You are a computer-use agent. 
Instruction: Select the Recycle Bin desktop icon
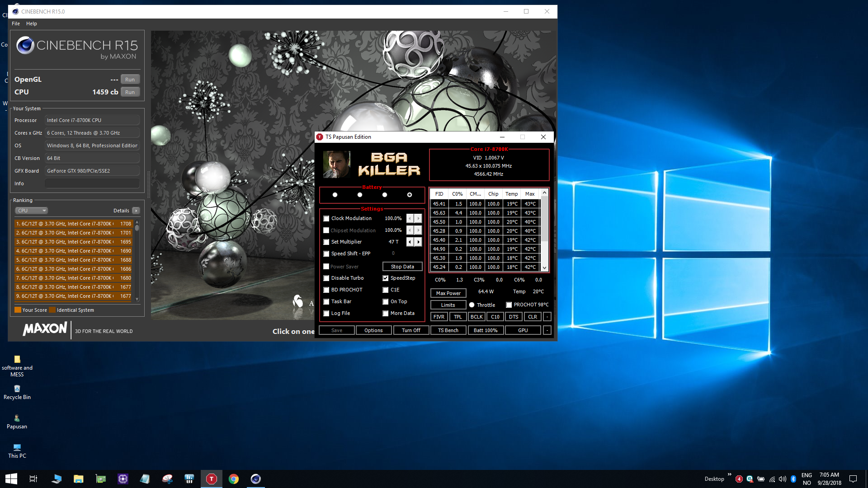[17, 392]
